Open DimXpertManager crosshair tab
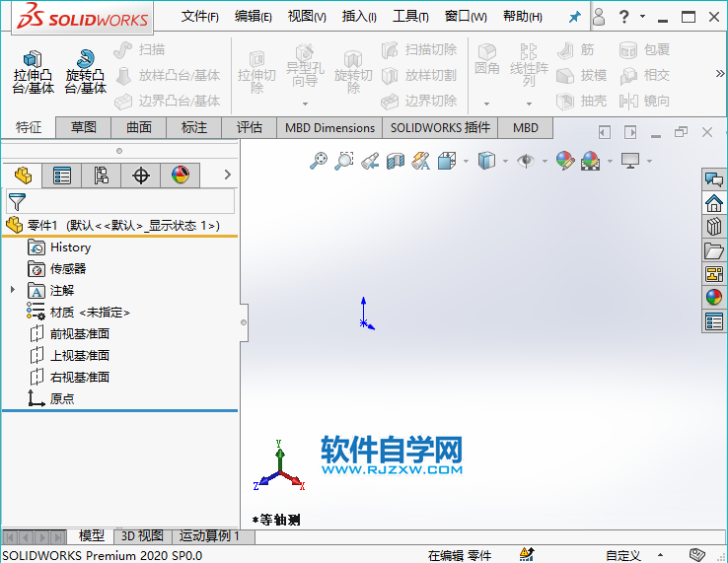 141,176
